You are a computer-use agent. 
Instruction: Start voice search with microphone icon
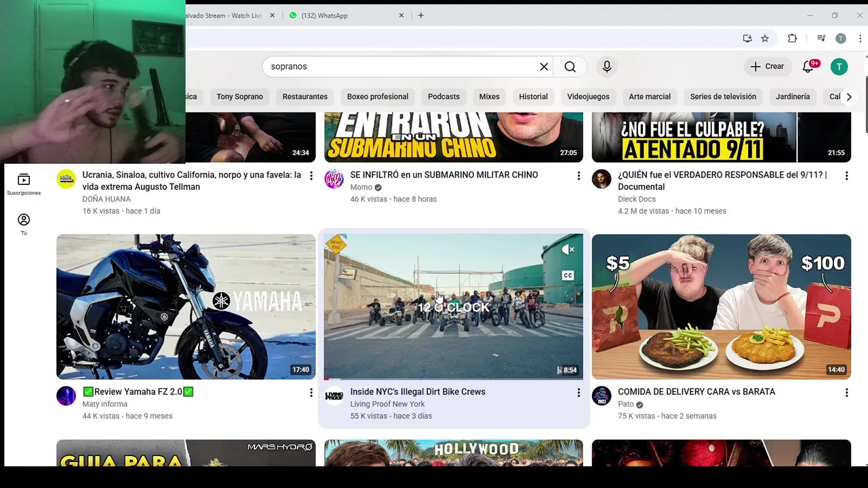[607, 66]
